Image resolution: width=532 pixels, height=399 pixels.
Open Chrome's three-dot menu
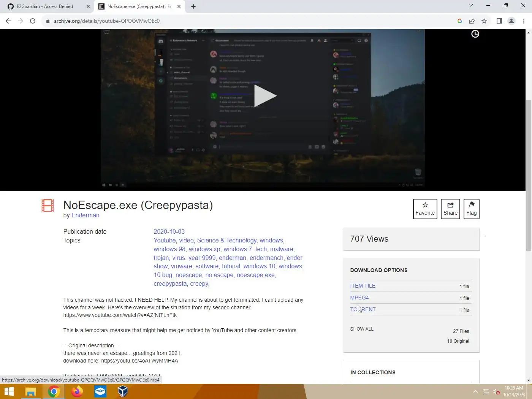(x=524, y=21)
